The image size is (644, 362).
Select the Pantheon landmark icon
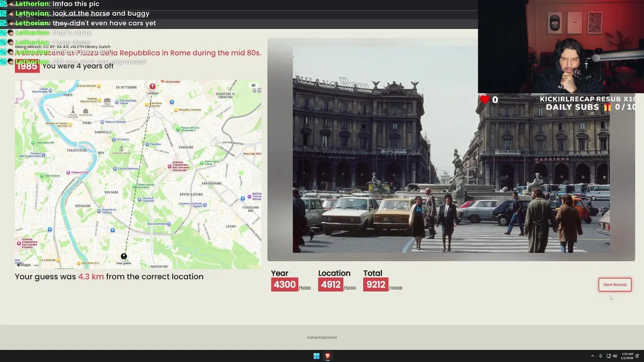click(85, 111)
